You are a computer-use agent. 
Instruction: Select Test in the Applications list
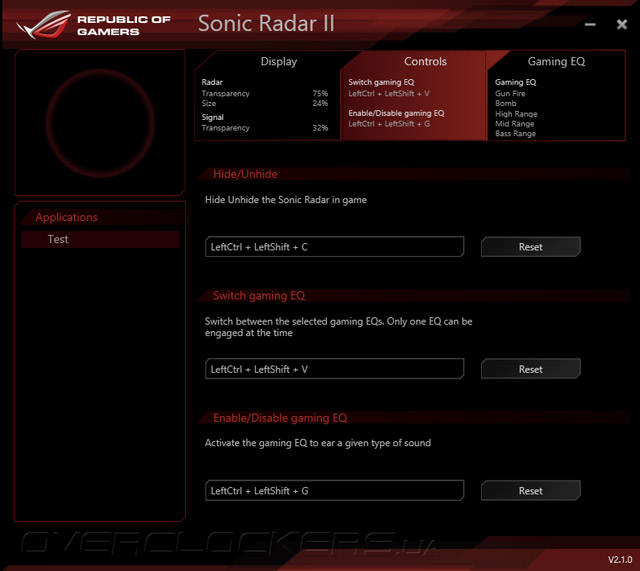click(x=100, y=239)
